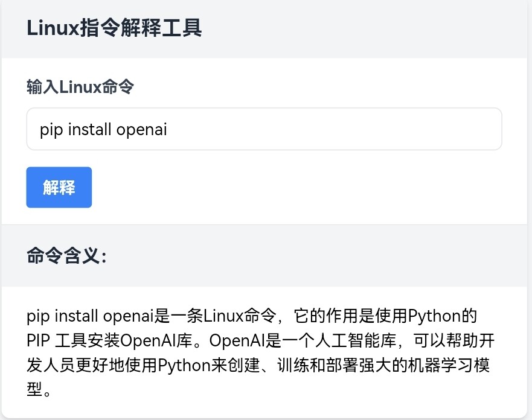532x420 pixels.
Task: Click inside the text box containing pip install openai
Action: click(263, 129)
